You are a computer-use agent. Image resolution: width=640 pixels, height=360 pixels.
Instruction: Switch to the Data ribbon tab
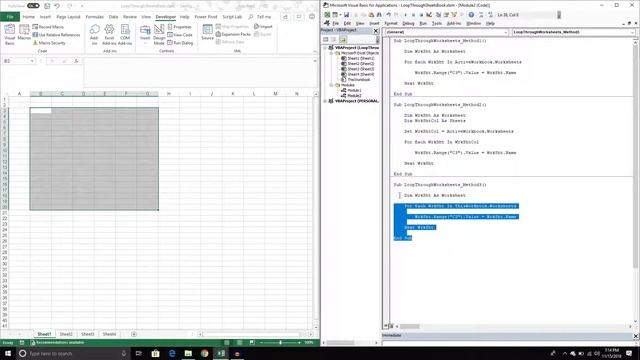(113, 17)
